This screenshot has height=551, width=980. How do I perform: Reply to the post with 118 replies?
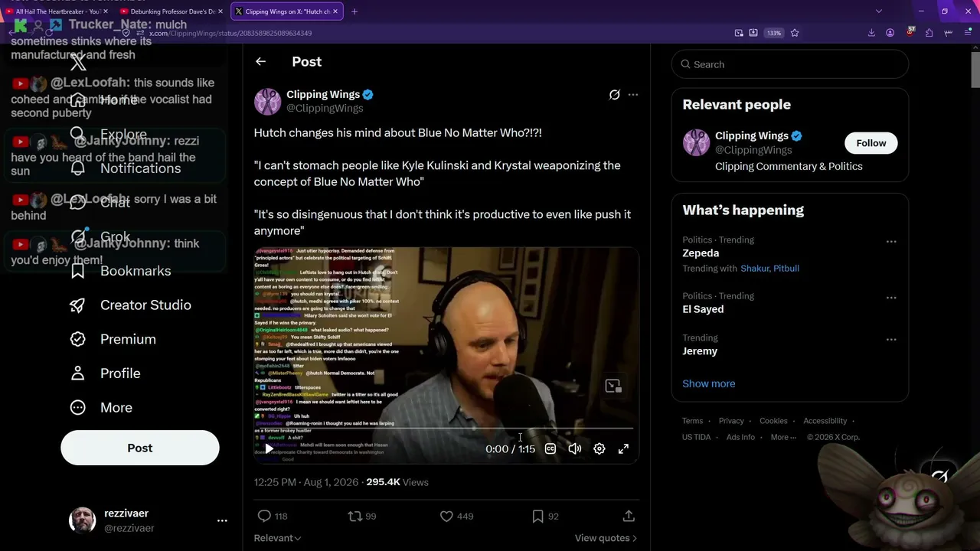(272, 517)
